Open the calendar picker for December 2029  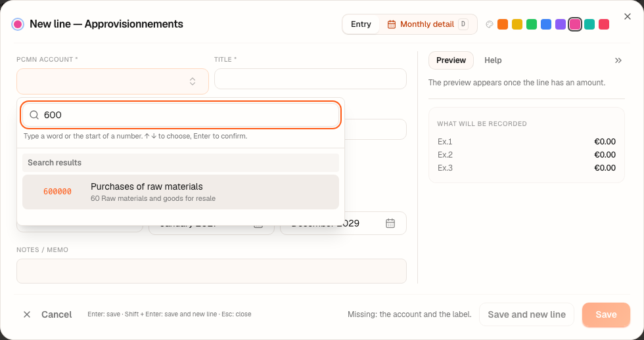click(x=390, y=223)
